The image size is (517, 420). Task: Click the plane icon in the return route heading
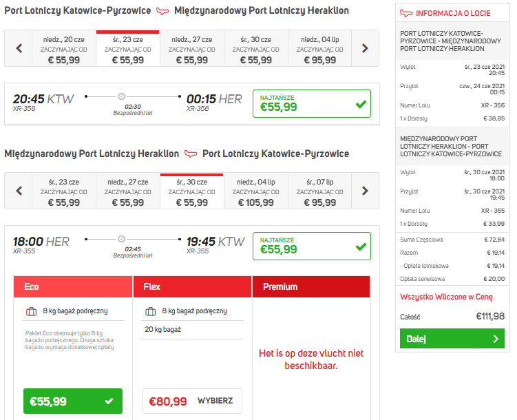point(191,154)
